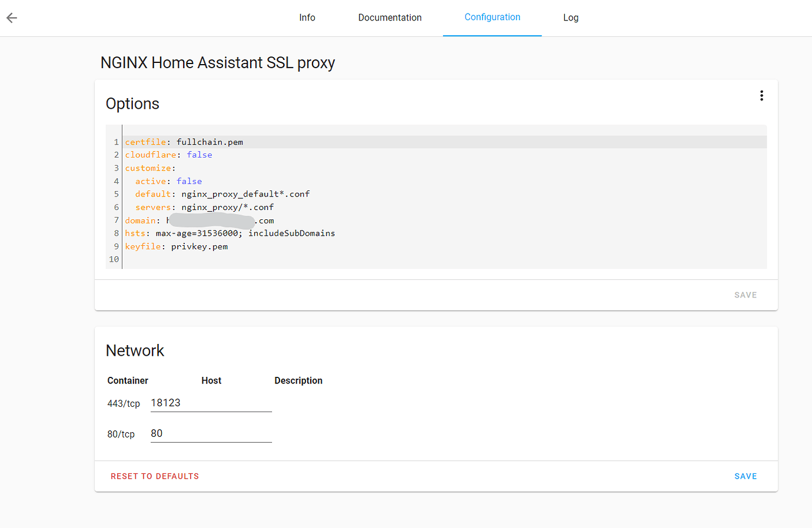Select the Configuration tab
Viewport: 812px width, 528px height.
click(492, 18)
